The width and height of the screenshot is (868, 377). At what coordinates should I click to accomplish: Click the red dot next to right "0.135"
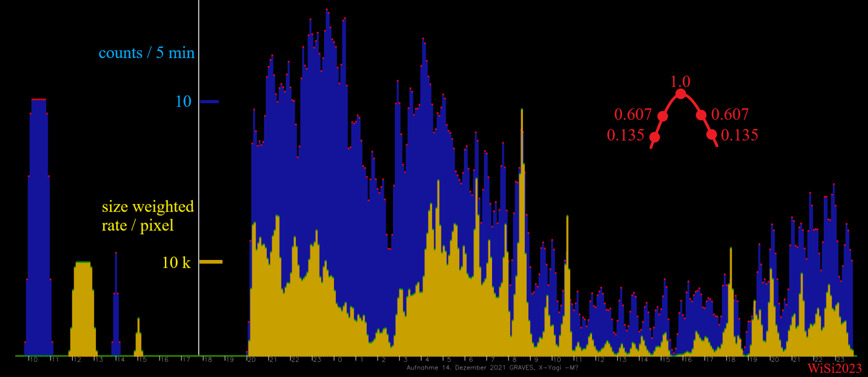tap(712, 135)
